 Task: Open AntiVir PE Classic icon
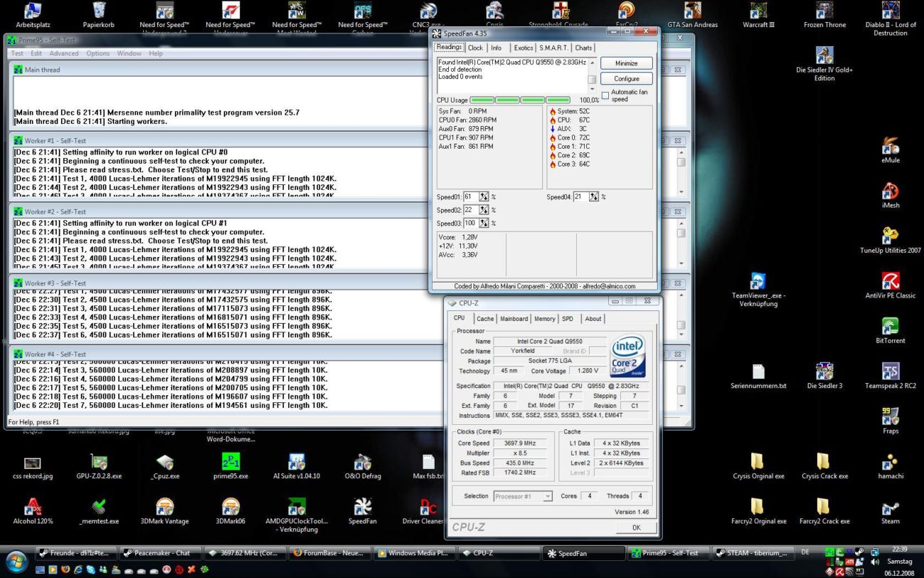click(891, 285)
